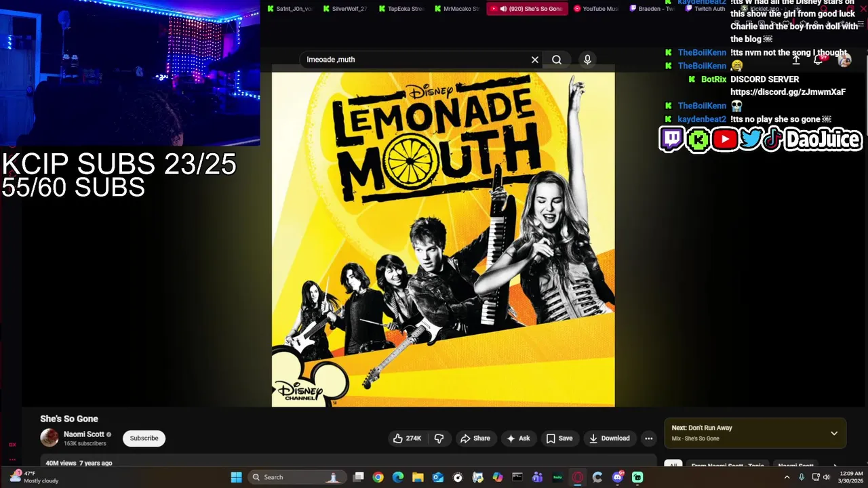Click the Twitch logo in overlay
The image size is (868, 488).
coord(671,140)
